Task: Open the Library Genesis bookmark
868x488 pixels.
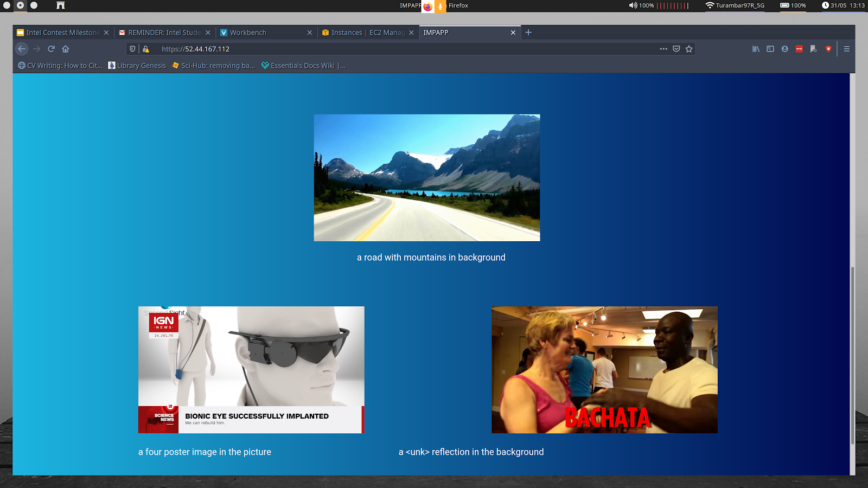Action: pyautogui.click(x=137, y=66)
